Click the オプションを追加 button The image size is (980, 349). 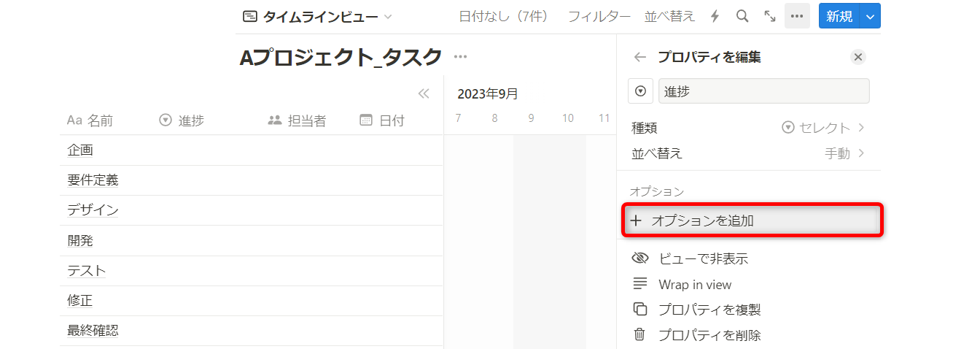752,220
